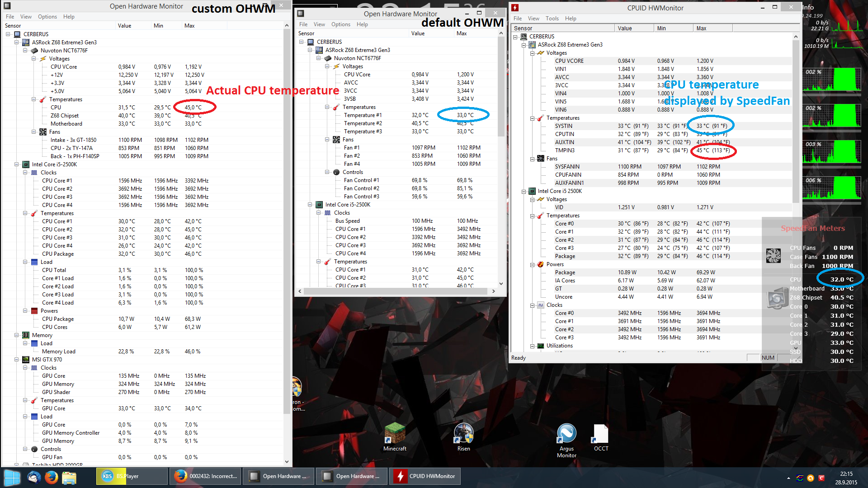
Task: Click mainboard icon next to ASRock in custom OHWM
Action: click(26, 42)
